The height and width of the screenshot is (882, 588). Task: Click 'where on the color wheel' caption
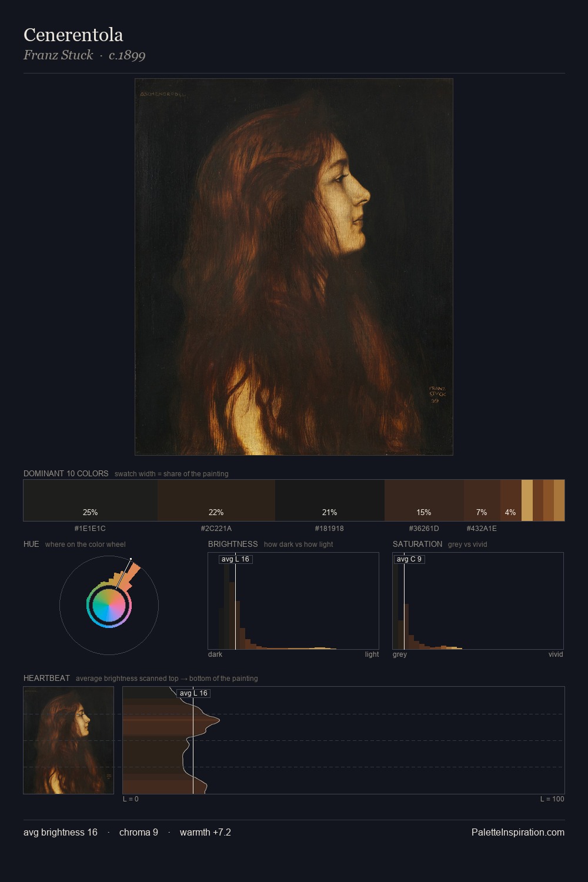coord(85,544)
